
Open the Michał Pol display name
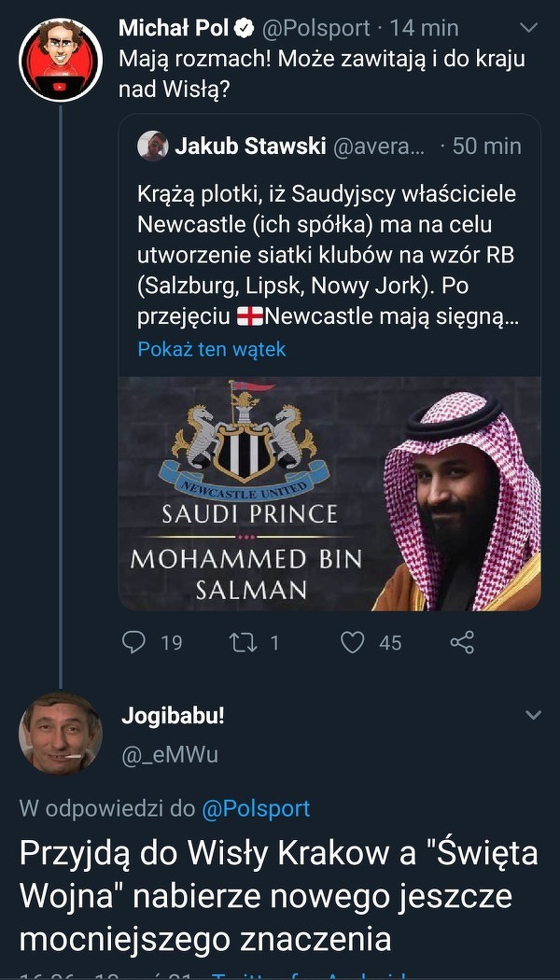coord(174,29)
